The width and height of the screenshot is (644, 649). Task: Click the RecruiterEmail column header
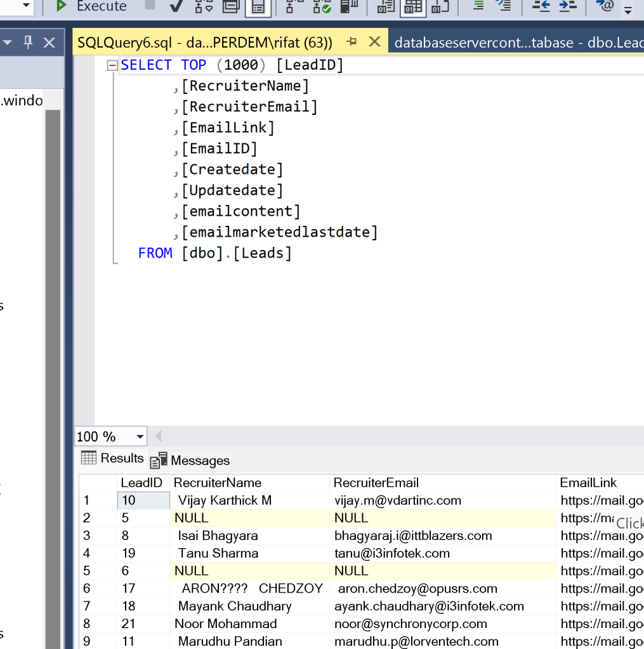point(443,483)
